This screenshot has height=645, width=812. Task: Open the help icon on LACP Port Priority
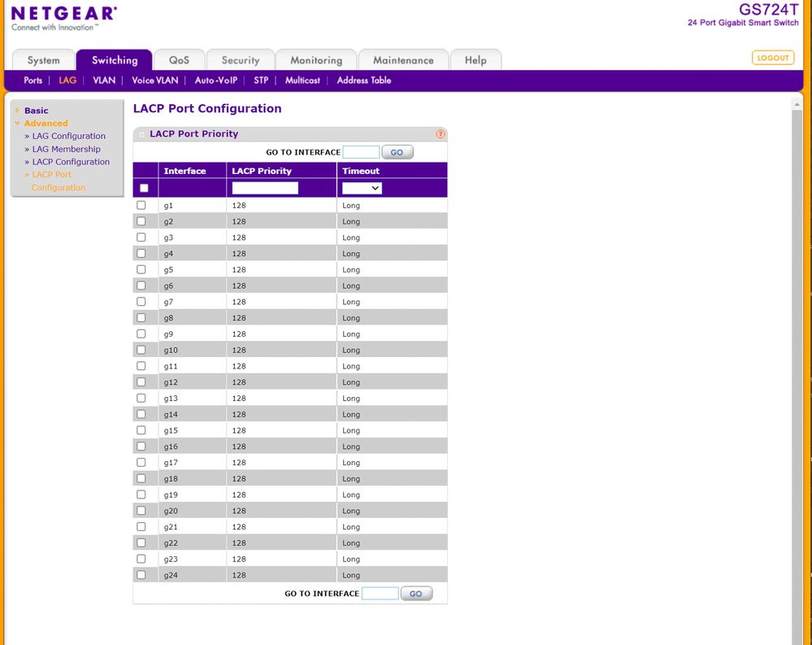pyautogui.click(x=440, y=133)
